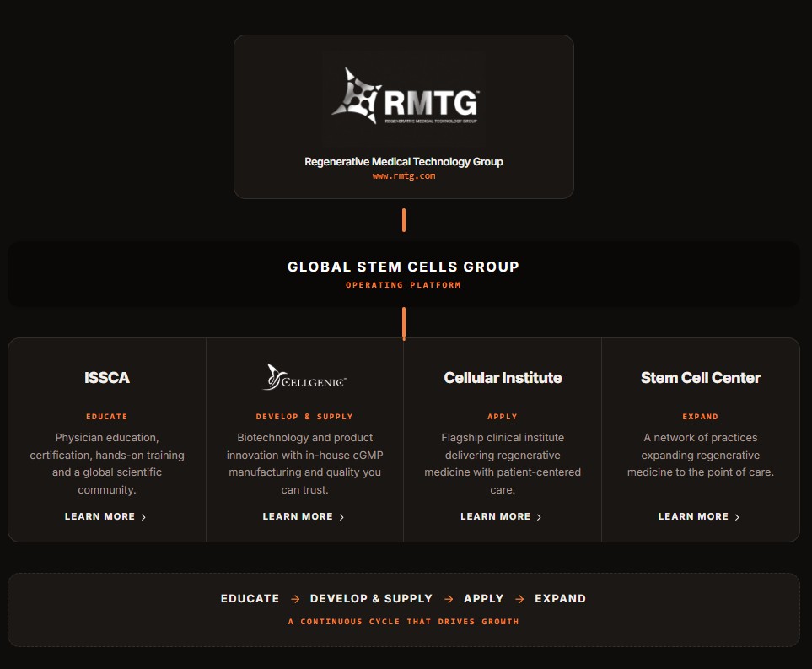Select the Biotechnology and product innovation description

click(x=304, y=464)
